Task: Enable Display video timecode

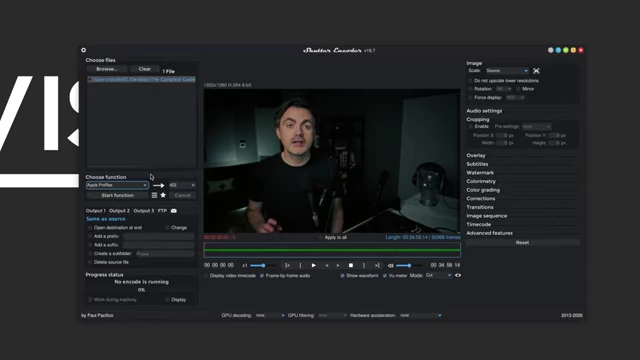Action: tap(206, 276)
